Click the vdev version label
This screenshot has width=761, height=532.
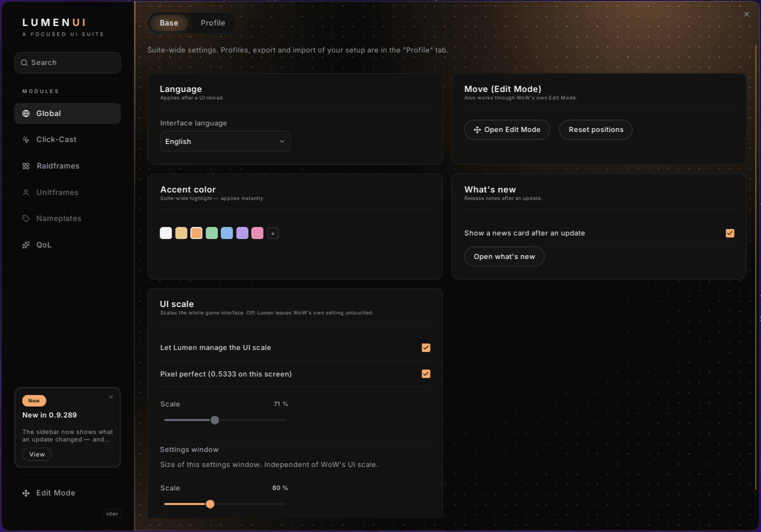(x=112, y=513)
